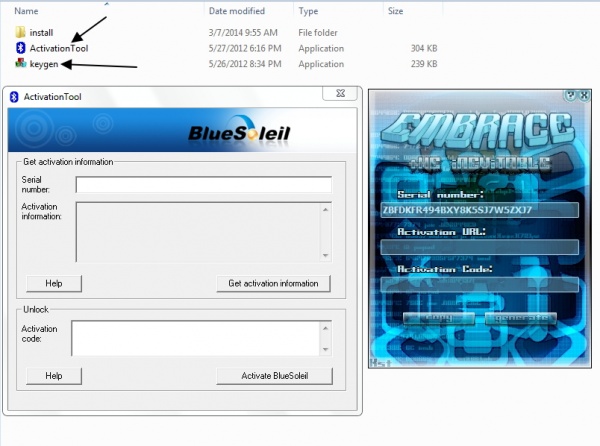The width and height of the screenshot is (600, 446).
Task: Click the 239 KB size value
Action: click(424, 64)
